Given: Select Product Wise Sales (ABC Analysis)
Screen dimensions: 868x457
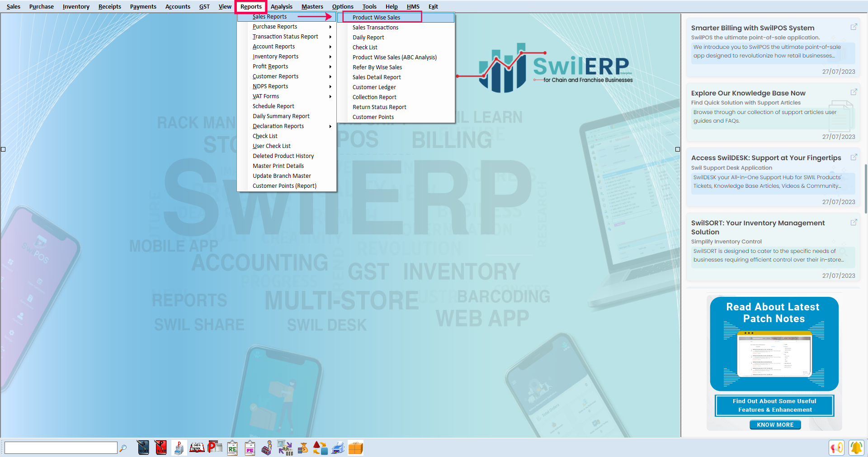Looking at the screenshot, I should pyautogui.click(x=396, y=57).
